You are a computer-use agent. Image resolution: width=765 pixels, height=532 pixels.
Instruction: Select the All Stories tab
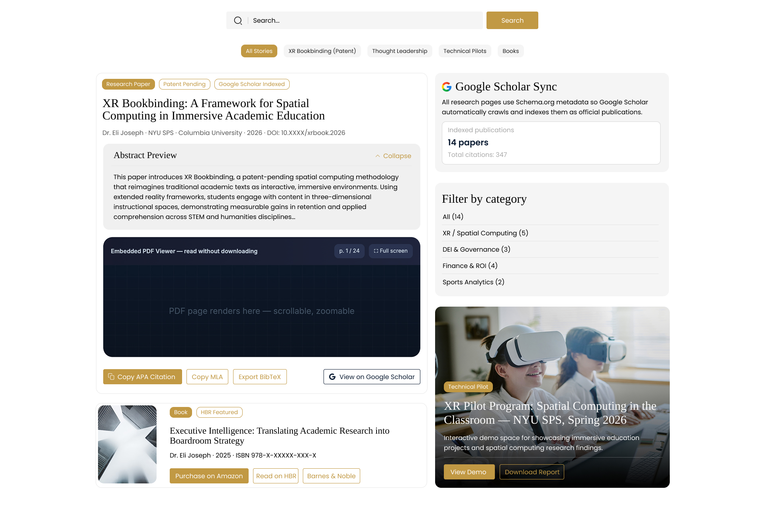259,51
